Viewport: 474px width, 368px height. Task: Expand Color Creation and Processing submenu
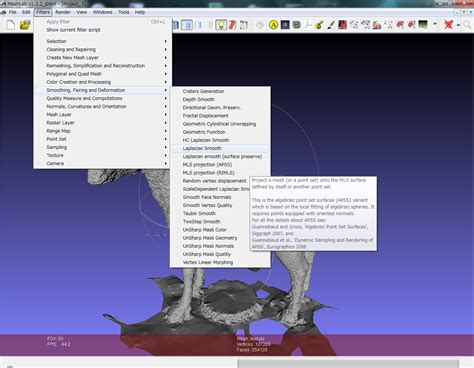tap(103, 82)
